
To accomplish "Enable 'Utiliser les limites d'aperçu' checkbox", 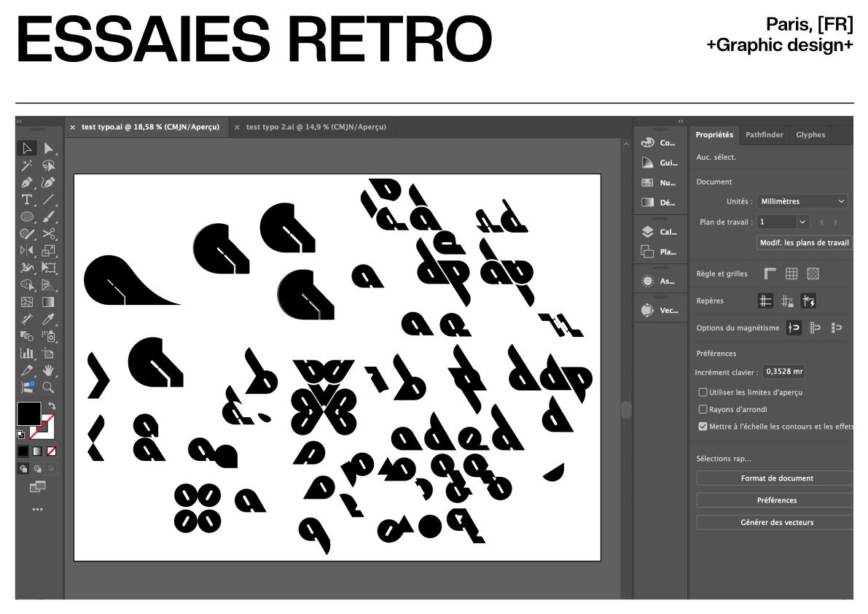I will click(x=703, y=392).
